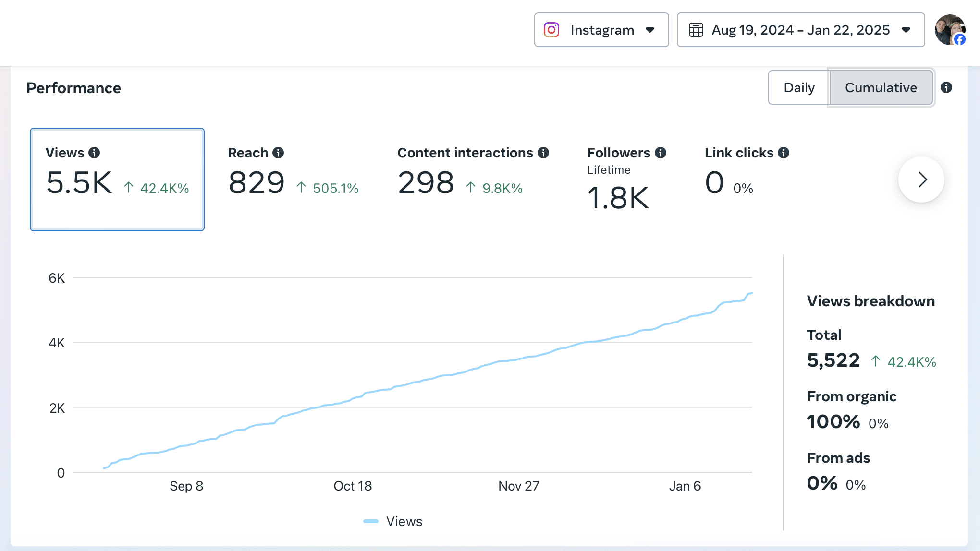The height and width of the screenshot is (551, 980).
Task: Expand the Instagram platform dropdown
Action: tap(601, 30)
